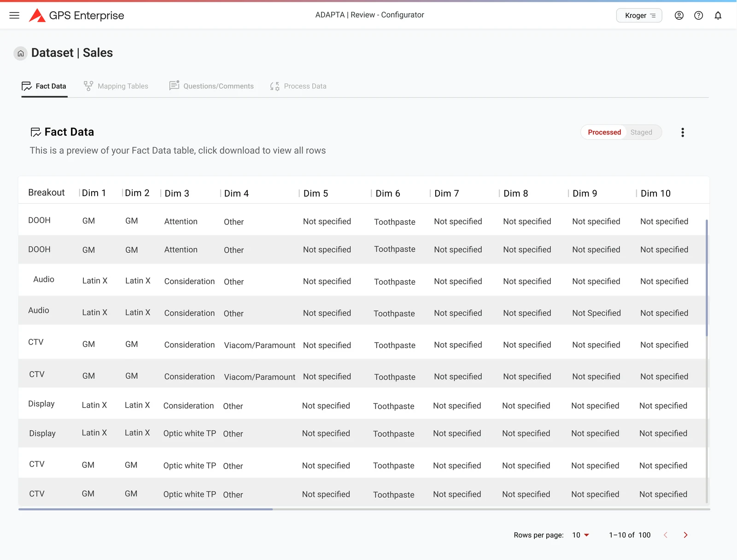Go to the previous page of rows
Screen dimensions: 737x560
click(666, 535)
